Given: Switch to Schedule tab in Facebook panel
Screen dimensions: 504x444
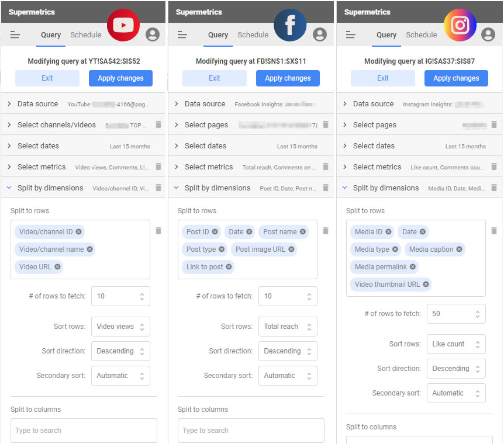Looking at the screenshot, I should pyautogui.click(x=253, y=34).
